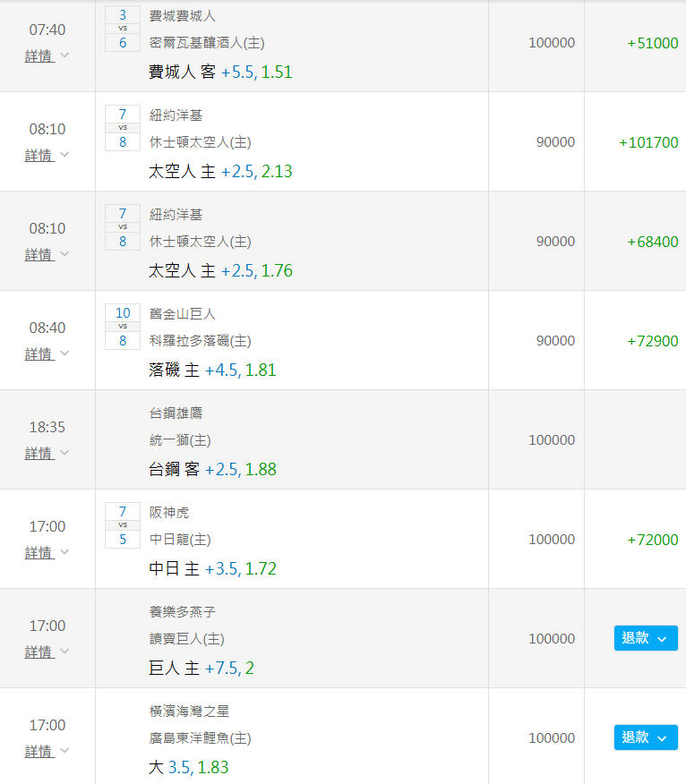This screenshot has height=784, width=686.
Task: Open 詳情 for the 08:40 落磯 bet
Action: click(x=47, y=354)
